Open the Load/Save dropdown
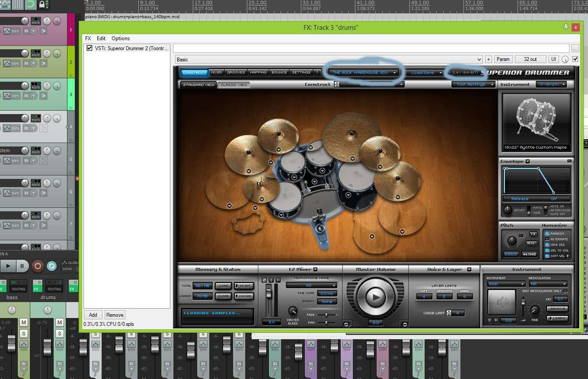The height and width of the screenshot is (379, 588). [426, 73]
